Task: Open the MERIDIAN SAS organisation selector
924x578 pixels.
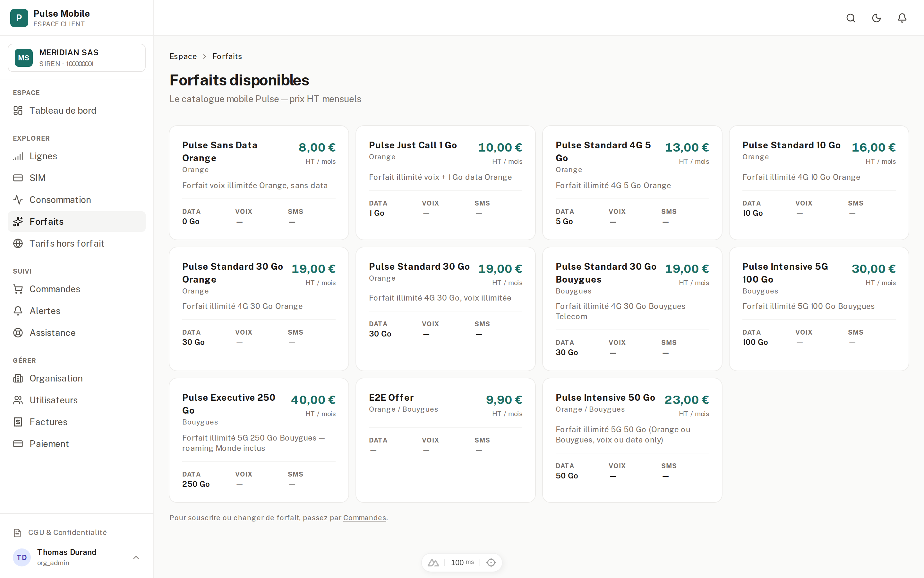Action: 77,58
